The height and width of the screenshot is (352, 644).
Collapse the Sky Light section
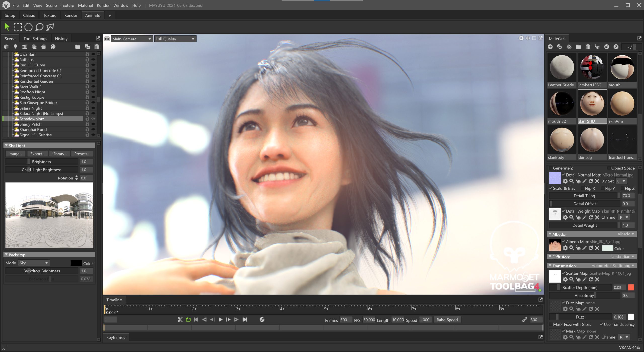[x=6, y=146]
